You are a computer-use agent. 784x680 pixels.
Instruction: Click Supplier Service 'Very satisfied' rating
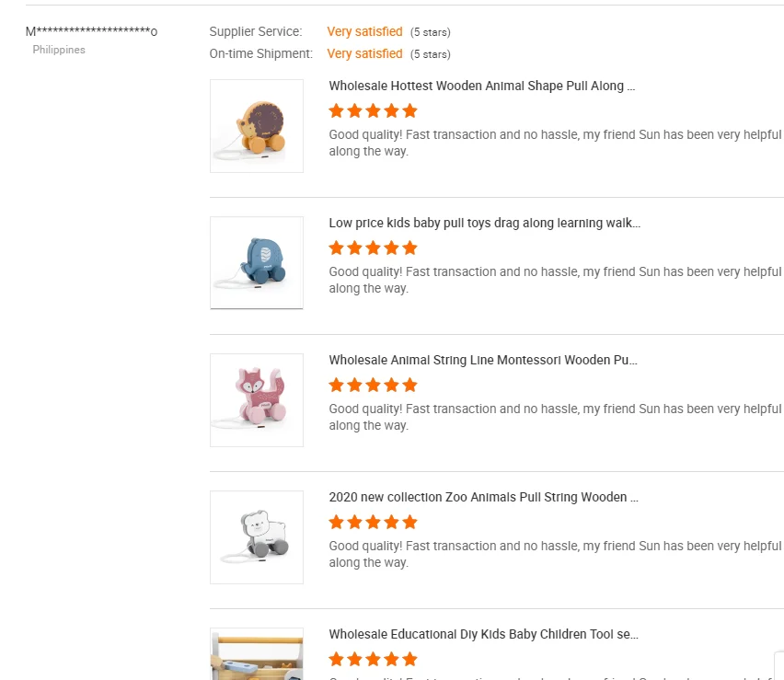[364, 32]
